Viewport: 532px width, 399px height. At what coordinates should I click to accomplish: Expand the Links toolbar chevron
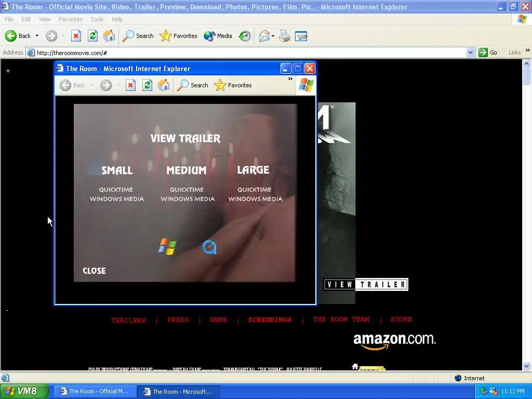(528, 50)
